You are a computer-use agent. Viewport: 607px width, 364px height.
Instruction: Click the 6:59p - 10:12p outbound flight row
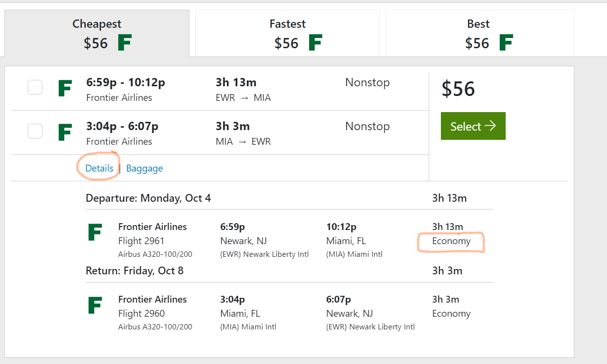click(x=220, y=89)
